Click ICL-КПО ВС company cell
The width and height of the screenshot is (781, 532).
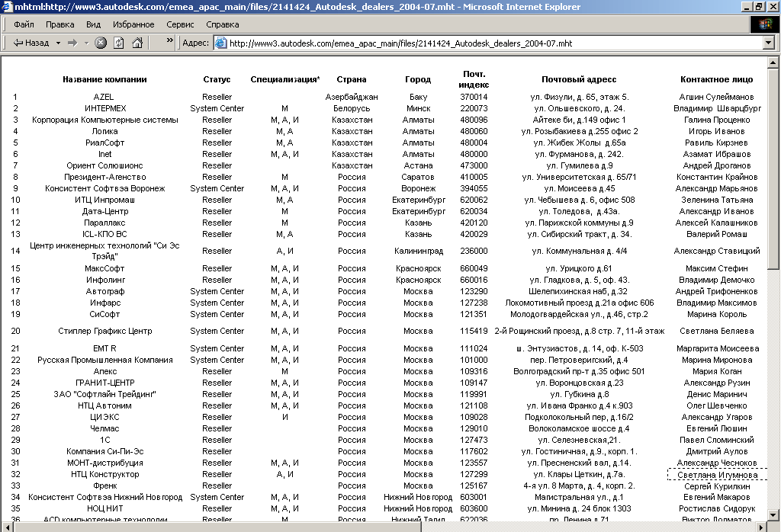pos(104,235)
